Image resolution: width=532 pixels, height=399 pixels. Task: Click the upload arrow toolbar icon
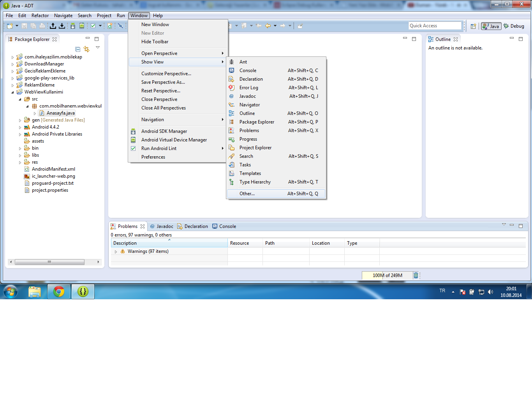pyautogui.click(x=53, y=26)
